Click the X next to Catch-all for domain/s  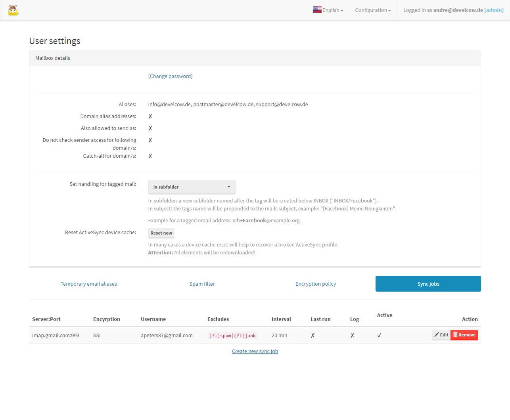click(150, 156)
